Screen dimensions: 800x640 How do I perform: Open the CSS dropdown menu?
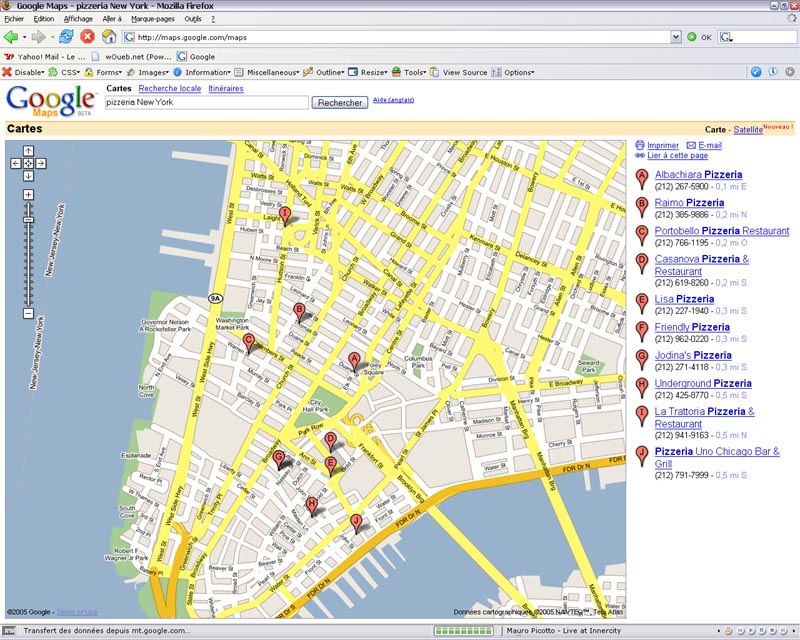[x=64, y=72]
